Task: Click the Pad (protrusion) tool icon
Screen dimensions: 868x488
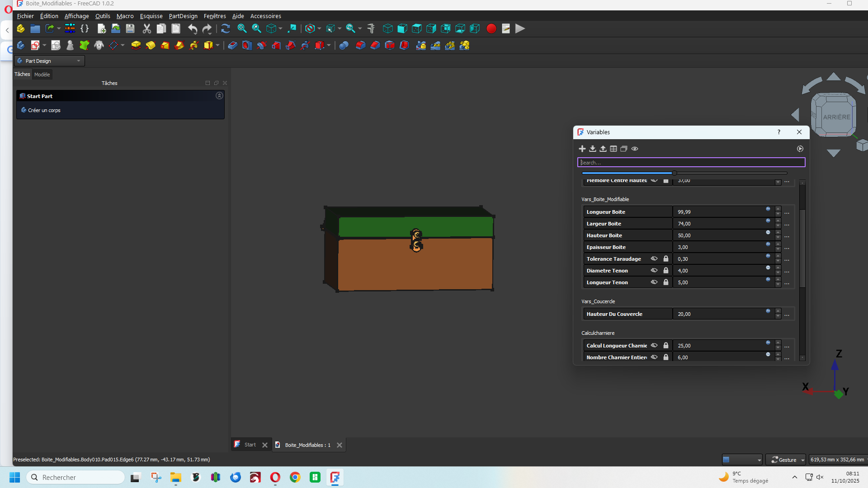Action: pyautogui.click(x=136, y=45)
